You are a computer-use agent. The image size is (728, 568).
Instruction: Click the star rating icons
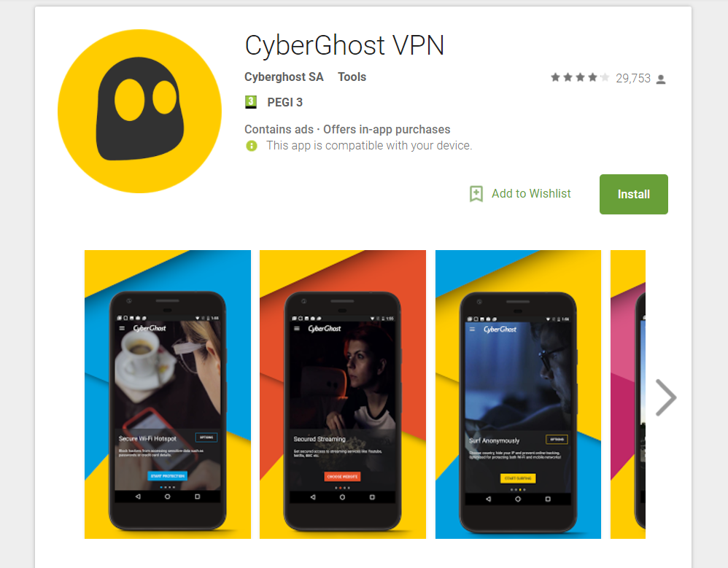pyautogui.click(x=580, y=77)
